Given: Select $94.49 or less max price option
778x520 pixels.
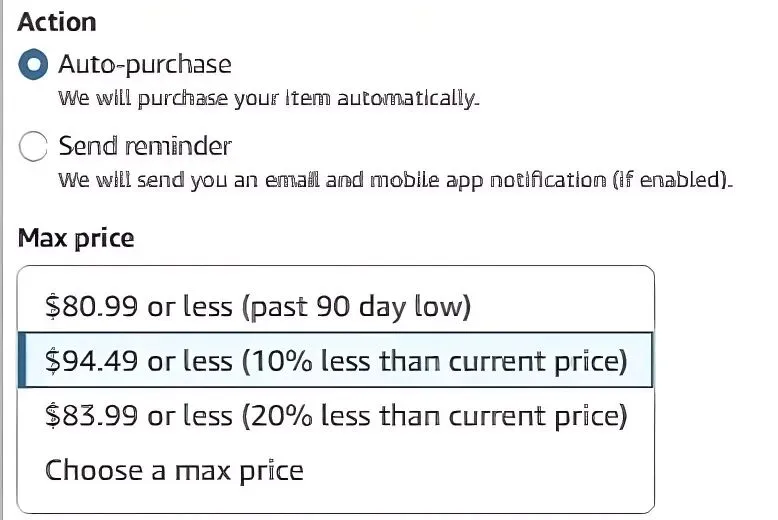Looking at the screenshot, I should (x=336, y=360).
